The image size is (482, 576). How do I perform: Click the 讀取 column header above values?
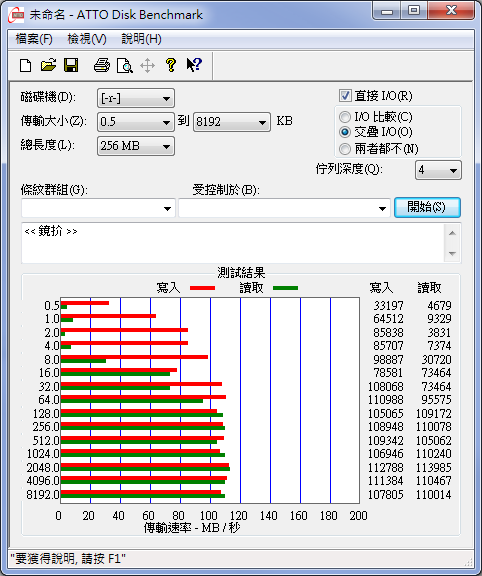[x=429, y=288]
